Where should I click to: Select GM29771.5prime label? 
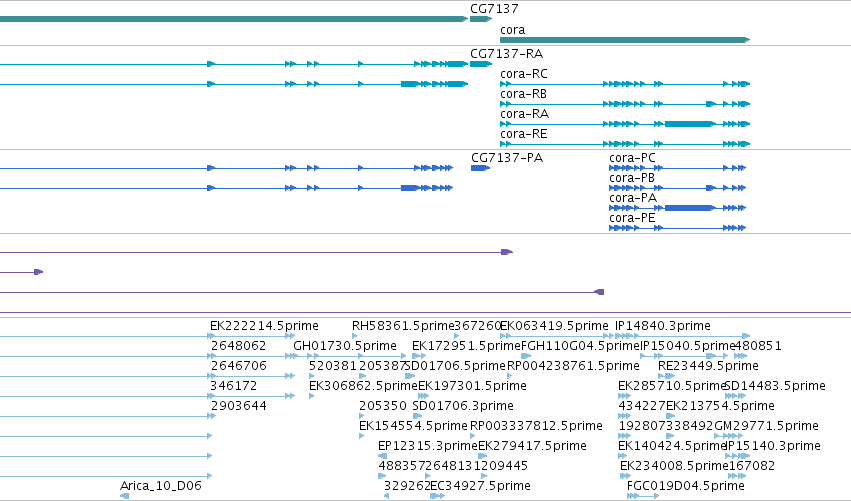766,427
